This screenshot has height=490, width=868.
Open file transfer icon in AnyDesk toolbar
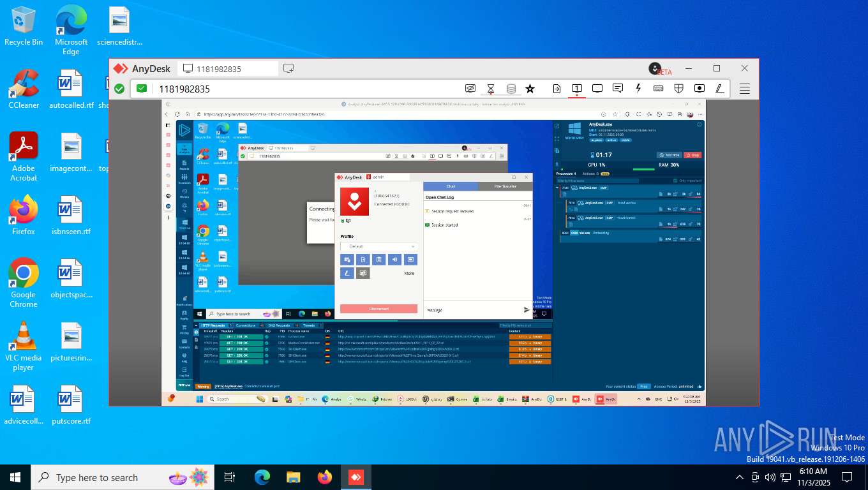coord(557,89)
